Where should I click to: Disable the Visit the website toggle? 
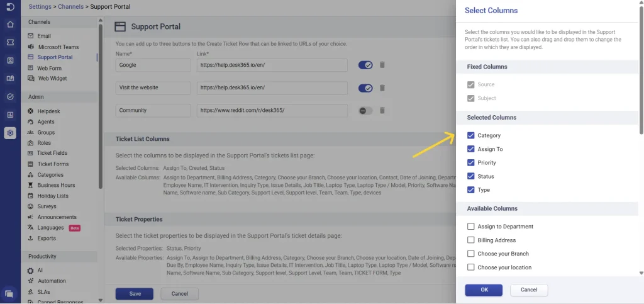(365, 88)
